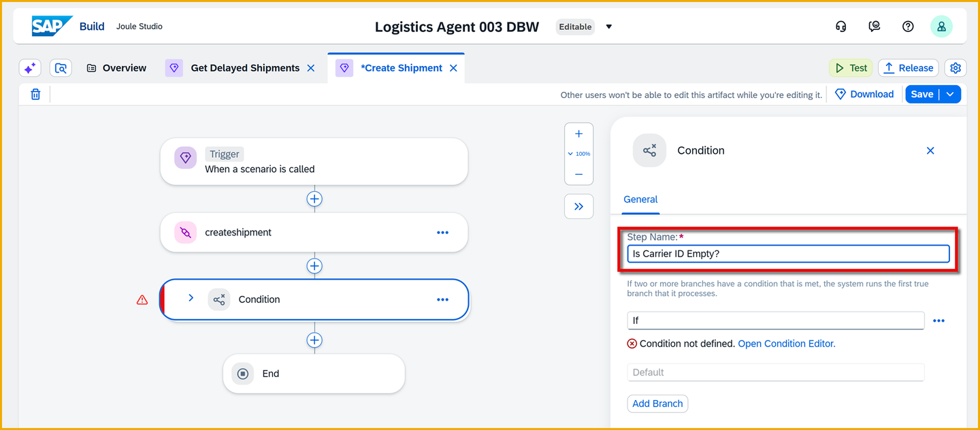Image resolution: width=980 pixels, height=430 pixels.
Task: Click the Condition branch icon on canvas
Action: [219, 299]
